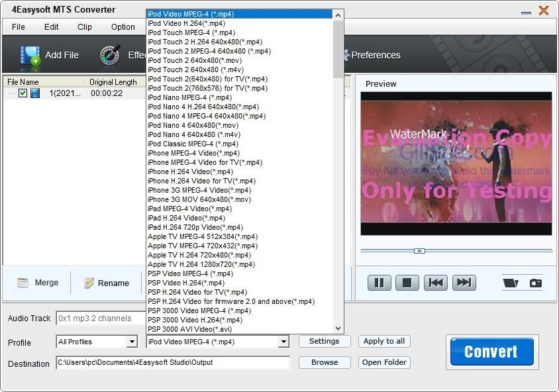Click the list scroll-up arrow
The width and height of the screenshot is (559, 392).
[338, 15]
